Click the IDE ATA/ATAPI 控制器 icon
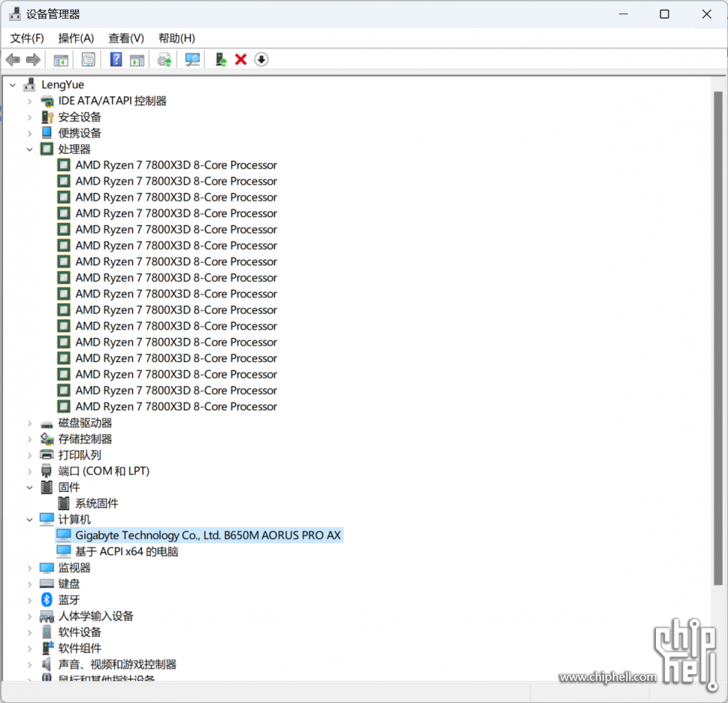 [47, 101]
